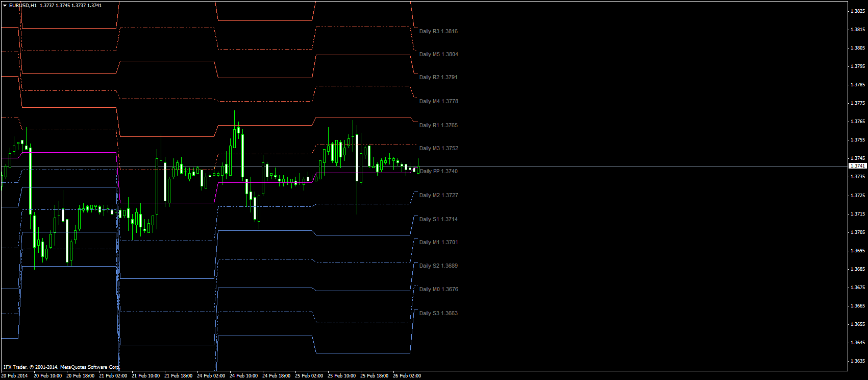Click the 24 Feb 10:00 time label
Viewport: 868px width, 380px height.
click(243, 376)
